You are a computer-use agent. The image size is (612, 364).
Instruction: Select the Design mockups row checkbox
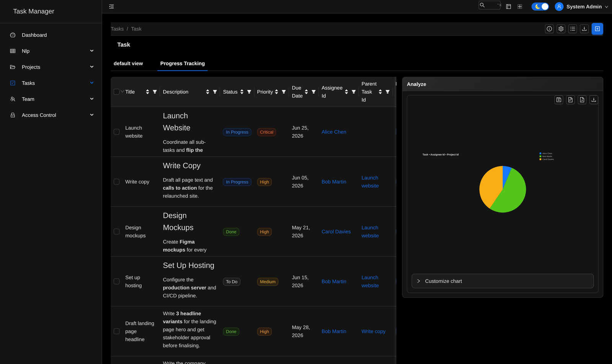[x=117, y=232]
